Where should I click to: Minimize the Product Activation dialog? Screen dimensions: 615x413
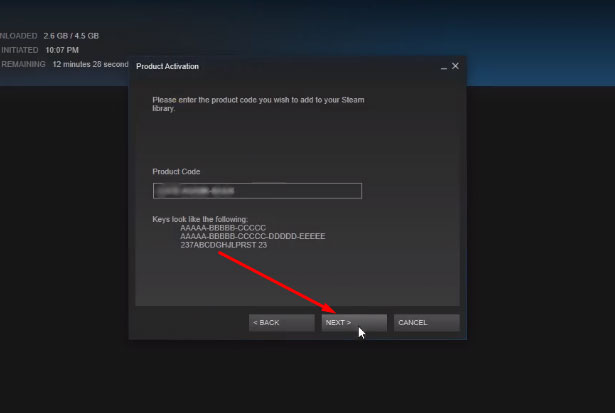coord(444,67)
